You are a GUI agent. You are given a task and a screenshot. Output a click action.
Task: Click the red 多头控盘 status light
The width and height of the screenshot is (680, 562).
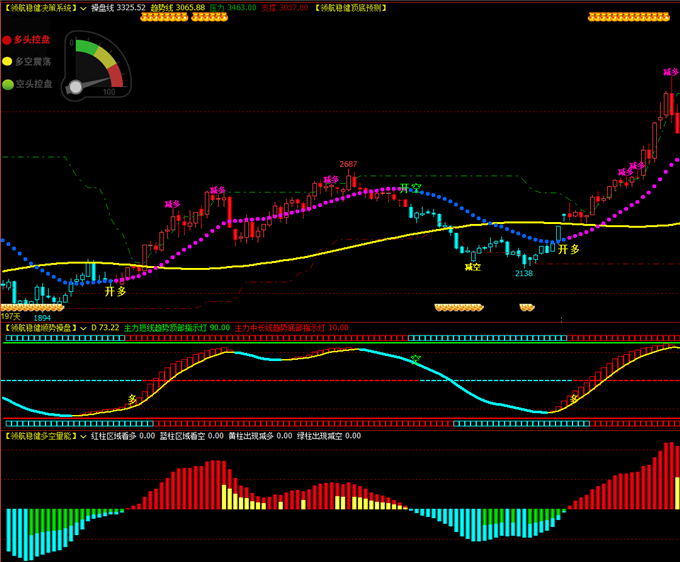coord(7,40)
